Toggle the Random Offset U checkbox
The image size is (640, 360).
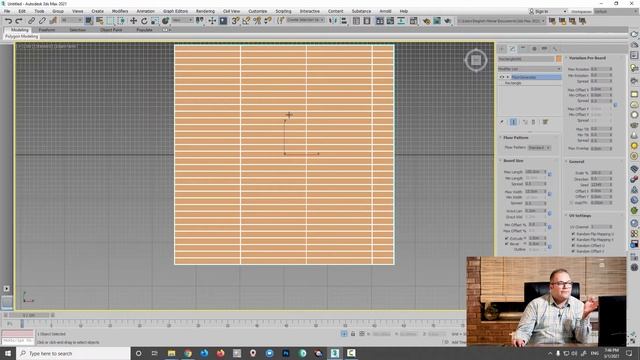click(x=573, y=245)
